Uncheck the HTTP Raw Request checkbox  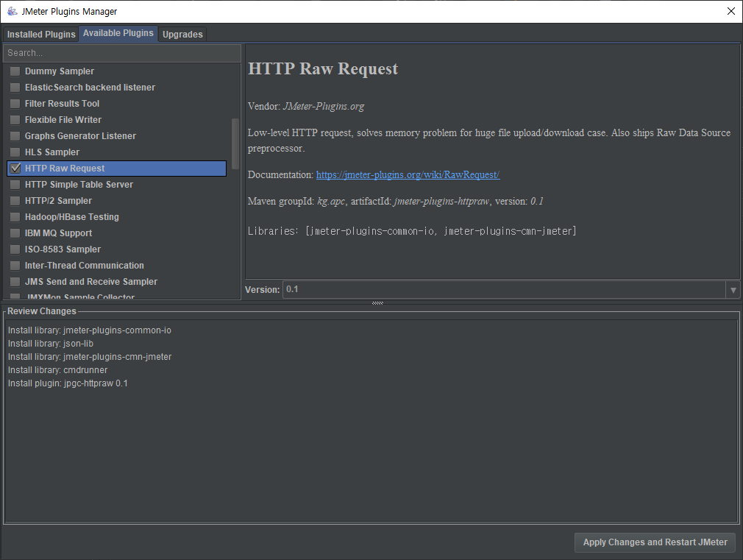15,169
